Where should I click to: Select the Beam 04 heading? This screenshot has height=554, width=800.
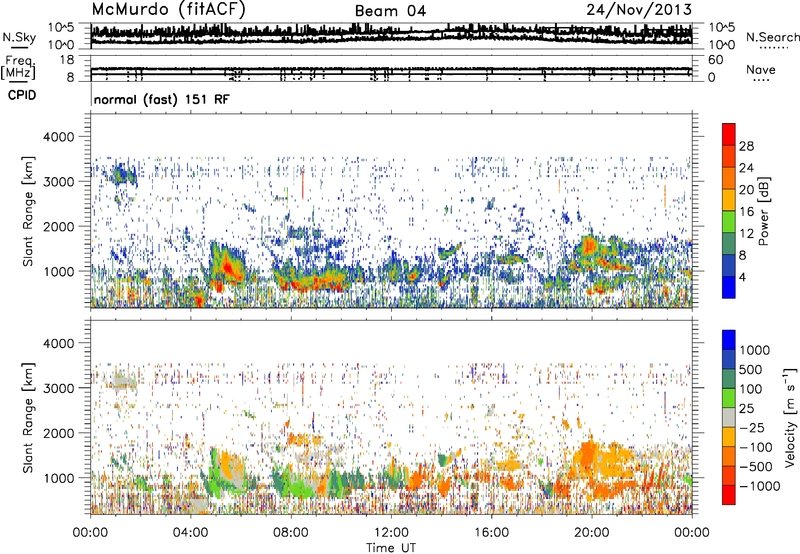(x=390, y=11)
